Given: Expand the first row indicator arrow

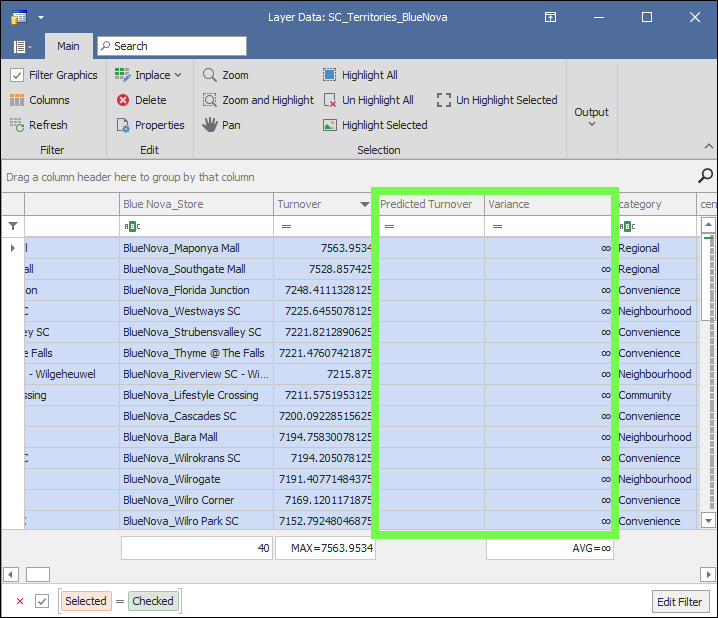Looking at the screenshot, I should (x=12, y=248).
